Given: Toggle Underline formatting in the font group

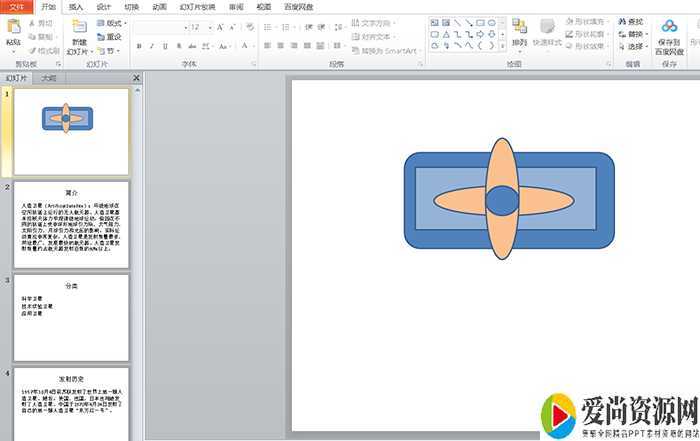Looking at the screenshot, I should coord(166,46).
